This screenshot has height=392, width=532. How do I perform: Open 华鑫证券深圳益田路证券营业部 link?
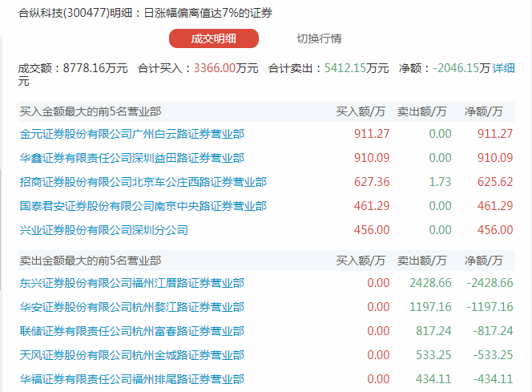(131, 158)
